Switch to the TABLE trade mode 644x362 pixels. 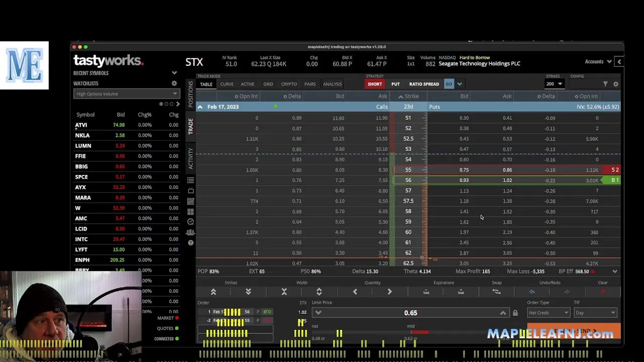(x=206, y=84)
